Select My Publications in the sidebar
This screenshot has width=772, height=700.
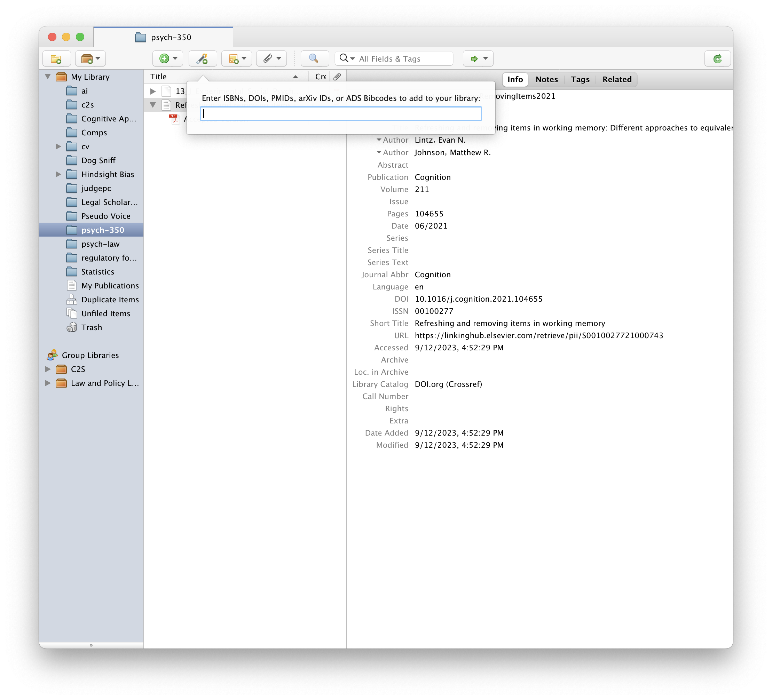coord(110,286)
